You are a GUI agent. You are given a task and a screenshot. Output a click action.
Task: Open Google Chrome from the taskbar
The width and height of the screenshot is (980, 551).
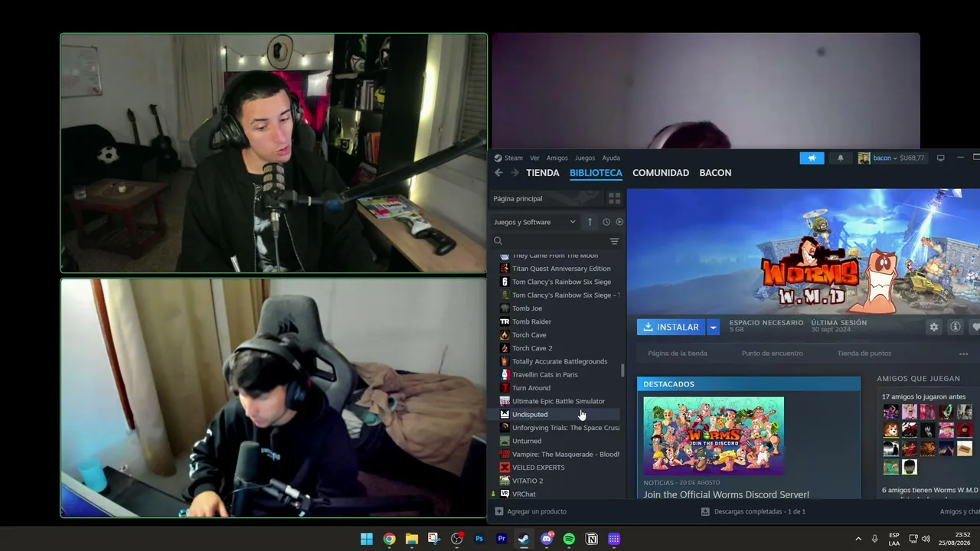[389, 539]
